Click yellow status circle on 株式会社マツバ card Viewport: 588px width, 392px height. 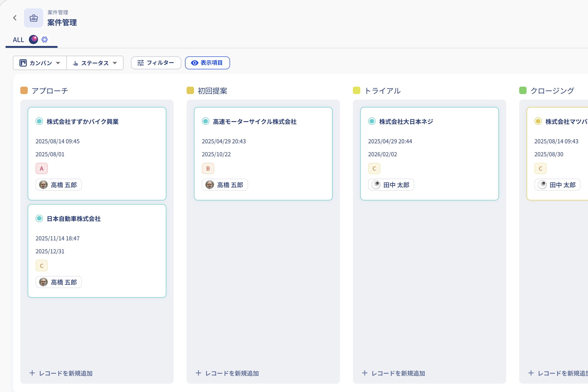[538, 121]
